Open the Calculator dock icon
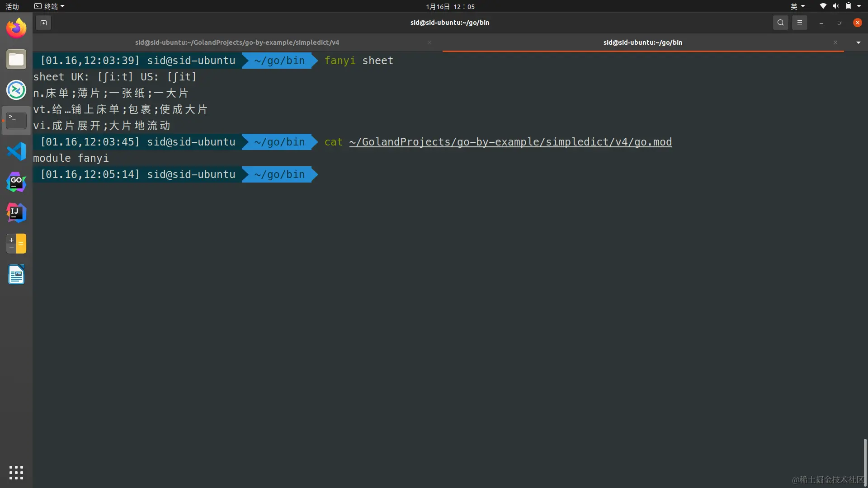 pyautogui.click(x=16, y=244)
